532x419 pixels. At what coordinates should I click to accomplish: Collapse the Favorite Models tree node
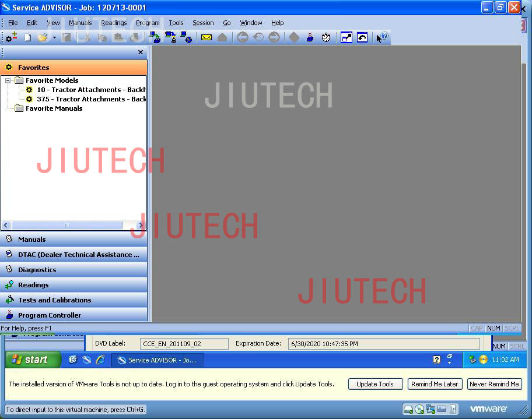click(x=8, y=80)
